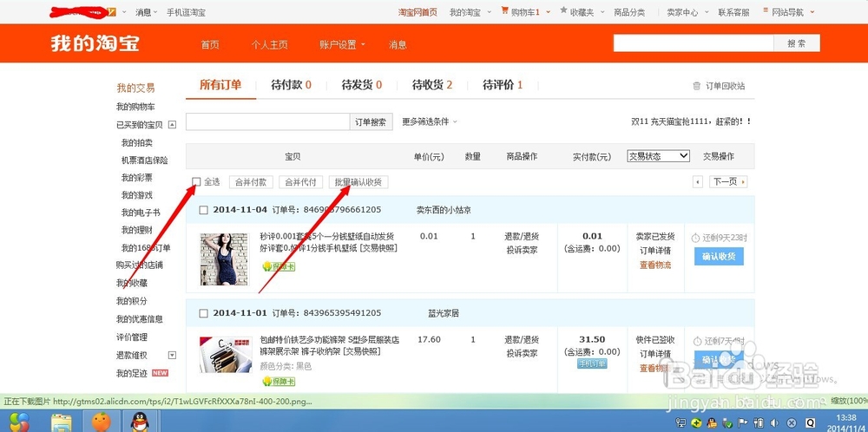Open the clothes rack product thumbnail
This screenshot has width=868, height=432.
pos(226,355)
